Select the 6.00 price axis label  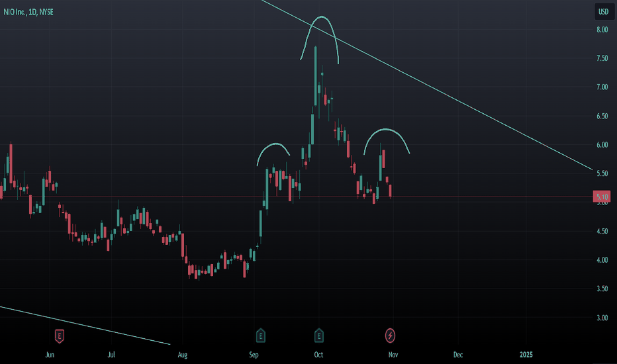click(602, 145)
